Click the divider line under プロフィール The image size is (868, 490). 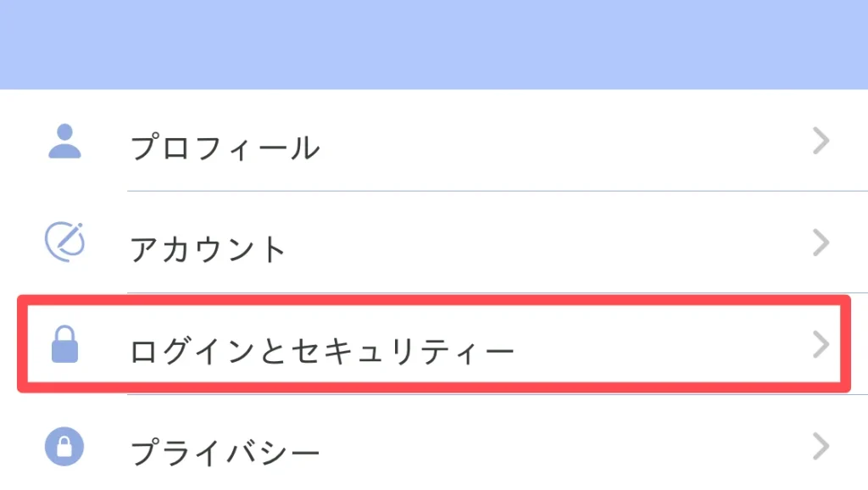point(498,191)
